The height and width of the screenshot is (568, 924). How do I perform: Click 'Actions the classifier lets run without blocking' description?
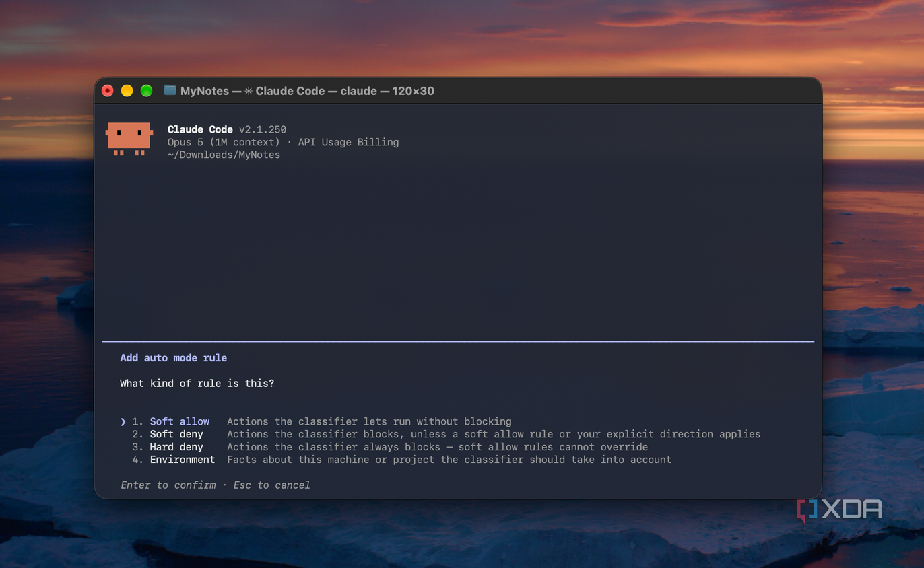[x=369, y=422]
